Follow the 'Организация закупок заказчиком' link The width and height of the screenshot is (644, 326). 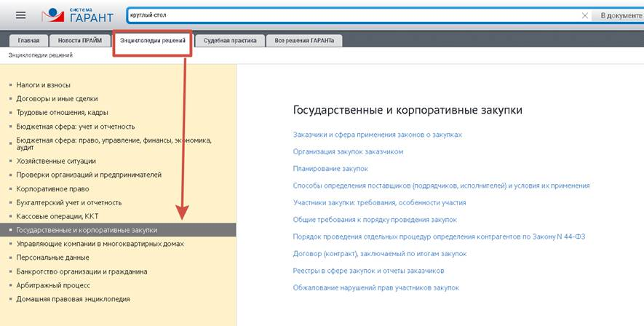[x=348, y=151]
